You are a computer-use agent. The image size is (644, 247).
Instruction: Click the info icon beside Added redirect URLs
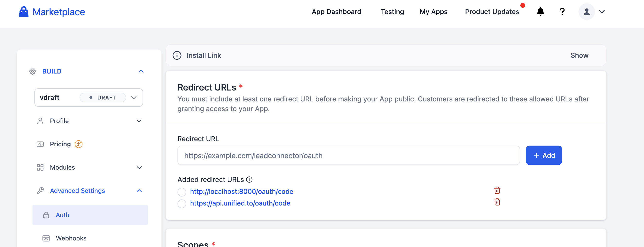coord(249,180)
